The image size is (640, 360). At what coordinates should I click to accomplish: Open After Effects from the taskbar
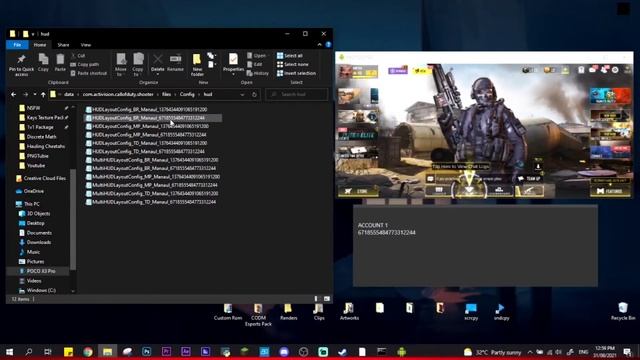(186, 351)
